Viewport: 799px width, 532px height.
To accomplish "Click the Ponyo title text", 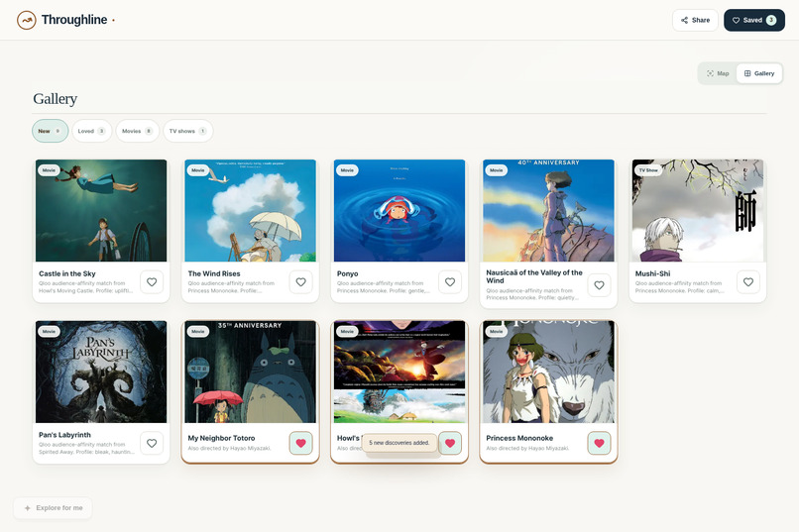I will click(x=348, y=273).
